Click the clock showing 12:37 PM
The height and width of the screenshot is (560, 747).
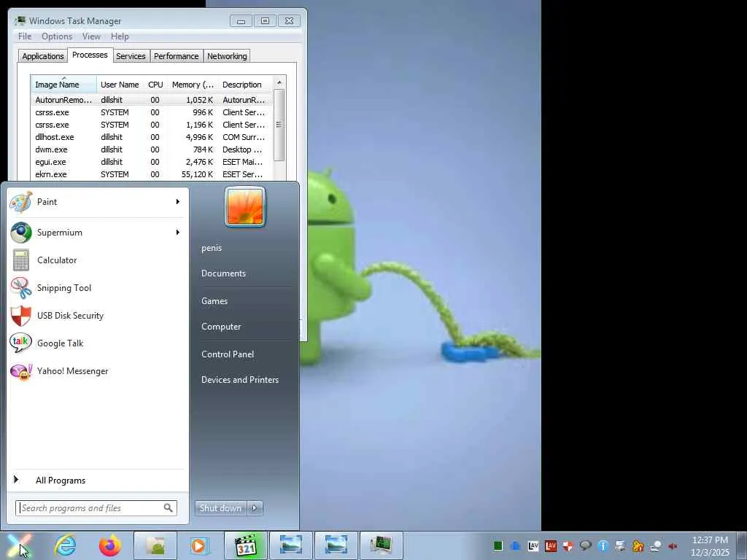tap(710, 540)
